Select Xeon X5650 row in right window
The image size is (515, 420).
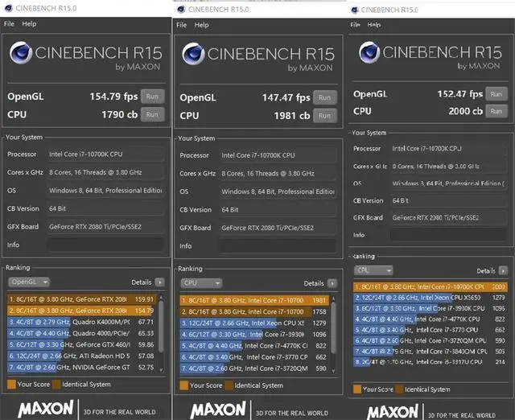click(x=431, y=298)
